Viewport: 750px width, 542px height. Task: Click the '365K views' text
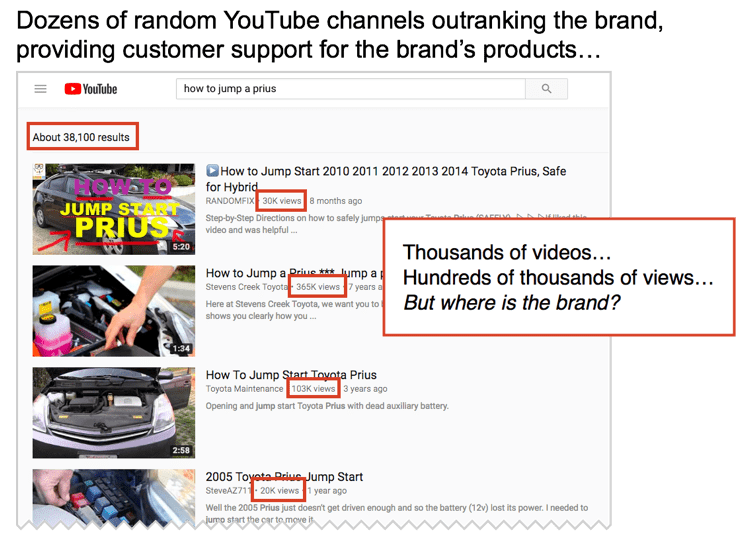tap(318, 287)
